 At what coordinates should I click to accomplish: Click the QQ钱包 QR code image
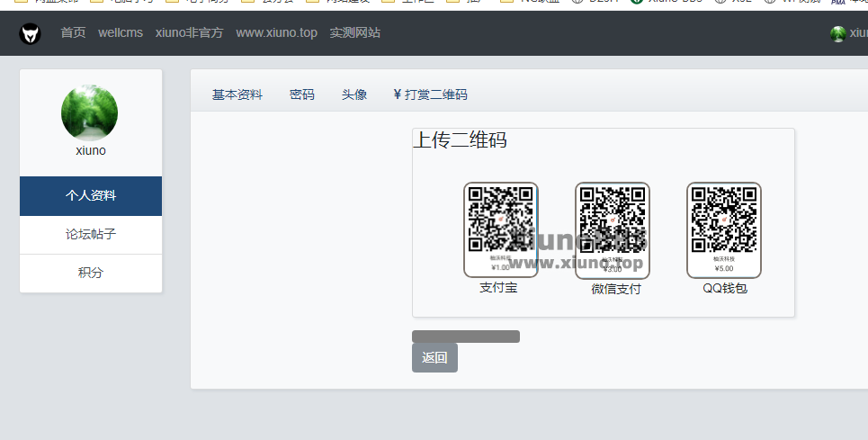point(724,230)
